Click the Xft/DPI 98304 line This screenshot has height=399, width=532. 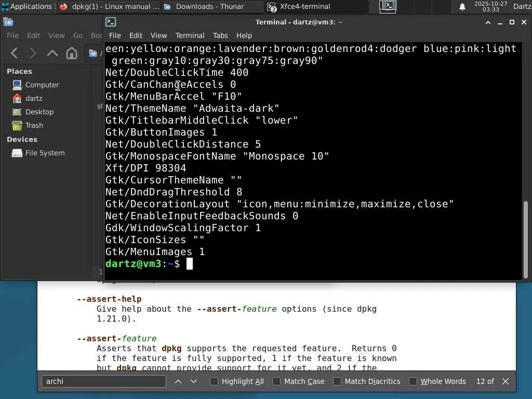tap(146, 168)
